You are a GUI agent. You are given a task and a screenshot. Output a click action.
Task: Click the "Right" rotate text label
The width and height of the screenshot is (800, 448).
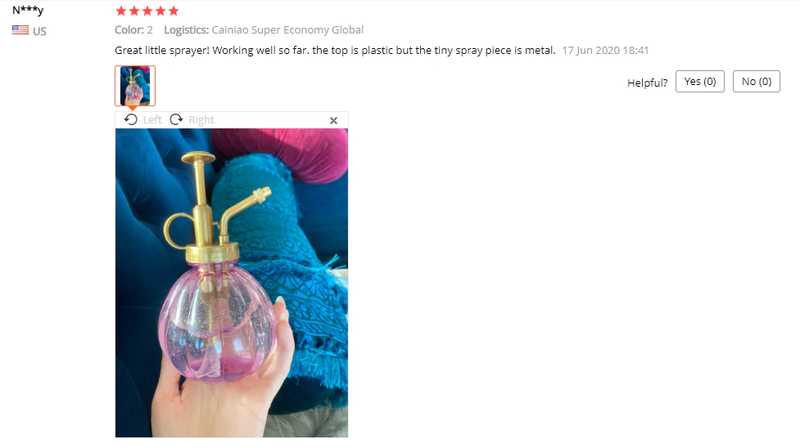(201, 120)
